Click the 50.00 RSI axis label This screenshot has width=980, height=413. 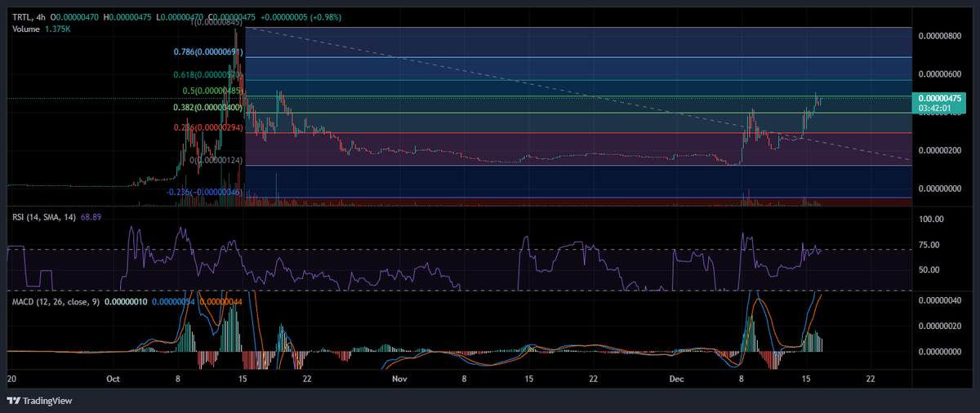pyautogui.click(x=930, y=269)
